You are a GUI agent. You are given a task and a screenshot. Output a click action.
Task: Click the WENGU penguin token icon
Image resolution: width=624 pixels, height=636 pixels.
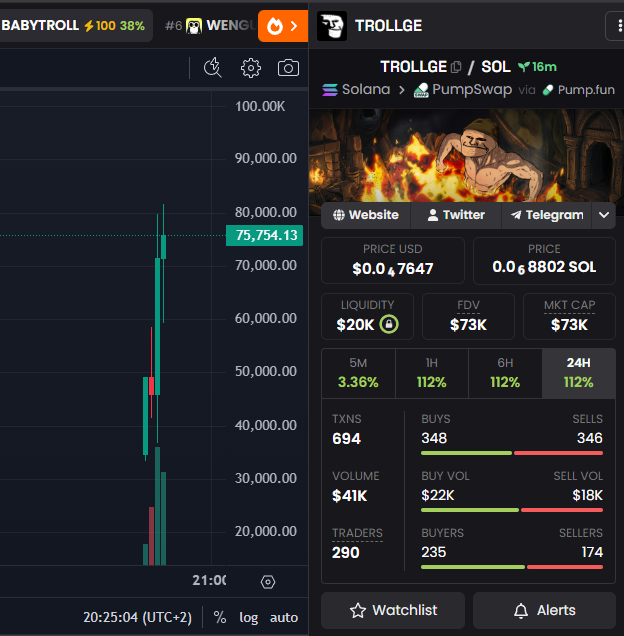tap(194, 26)
